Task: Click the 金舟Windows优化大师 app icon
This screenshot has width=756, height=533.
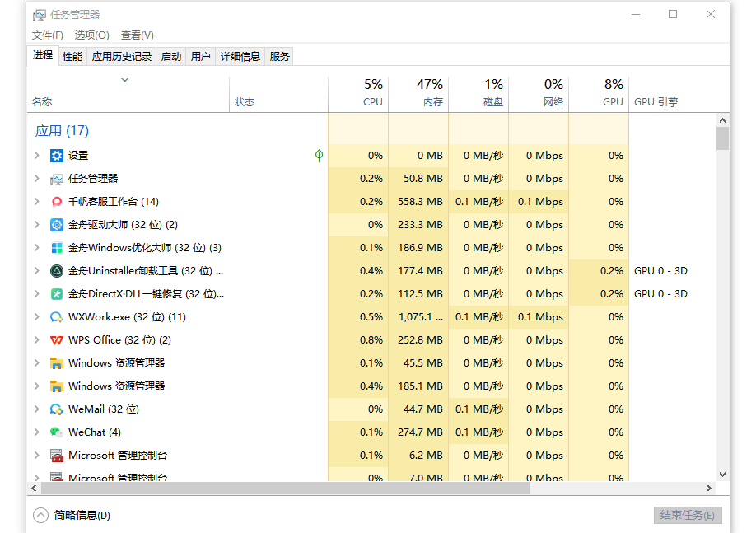Action: (x=56, y=248)
